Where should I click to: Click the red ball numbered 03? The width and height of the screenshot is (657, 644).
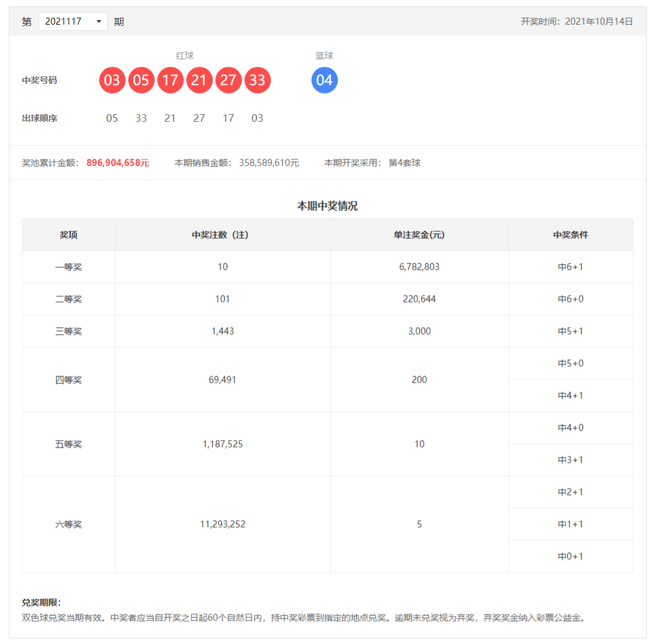pyautogui.click(x=112, y=80)
